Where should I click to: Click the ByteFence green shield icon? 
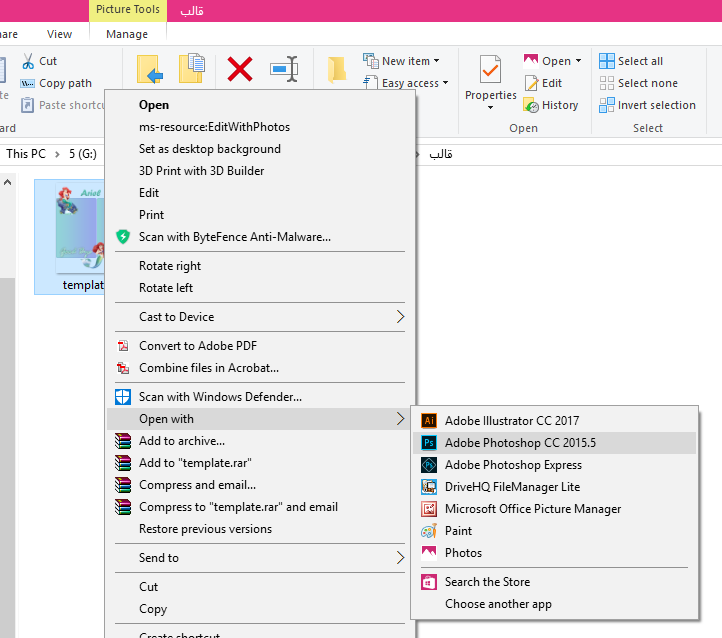(x=122, y=237)
